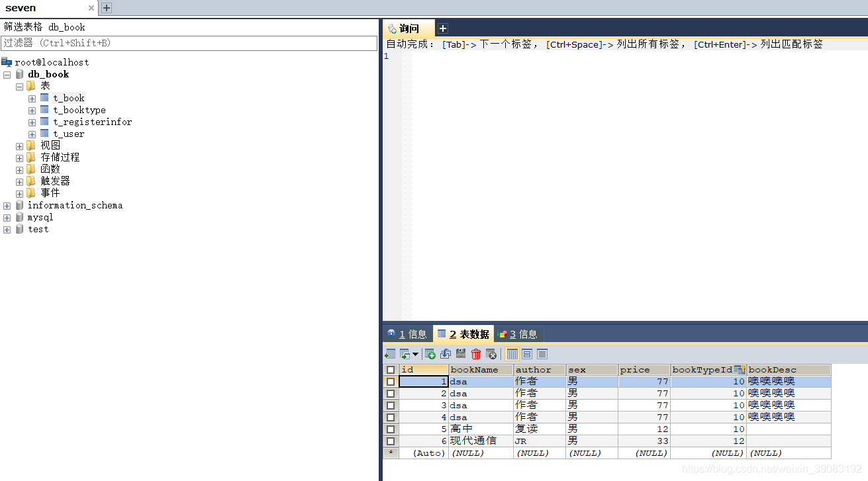The height and width of the screenshot is (481, 868).
Task: Click the t_user table icon
Action: click(44, 134)
